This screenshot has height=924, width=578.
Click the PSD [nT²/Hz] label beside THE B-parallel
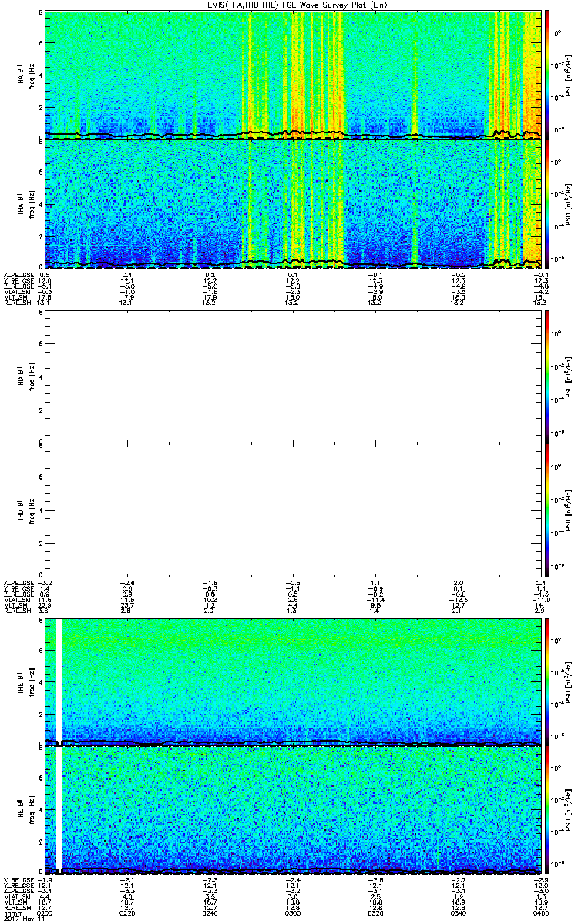click(x=570, y=809)
